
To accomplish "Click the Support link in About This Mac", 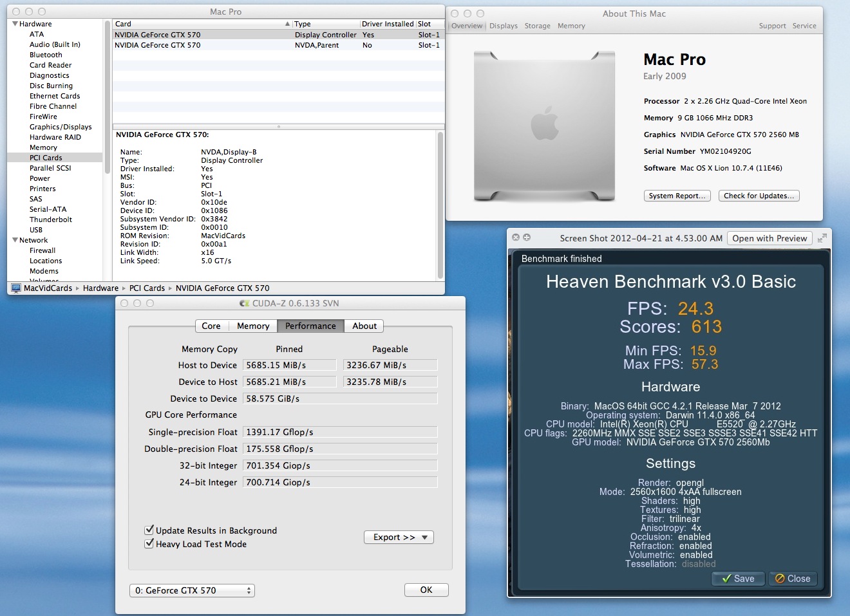I will pos(772,26).
